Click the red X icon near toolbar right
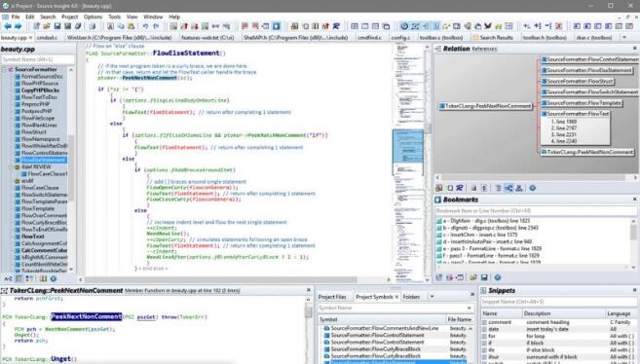Screen dimensions: 640x364 tap(558, 26)
